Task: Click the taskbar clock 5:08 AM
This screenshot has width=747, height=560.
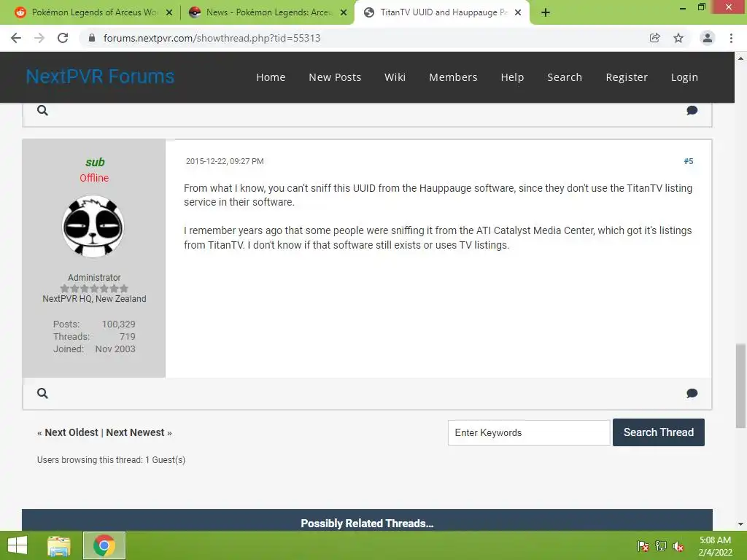Action: (x=715, y=540)
